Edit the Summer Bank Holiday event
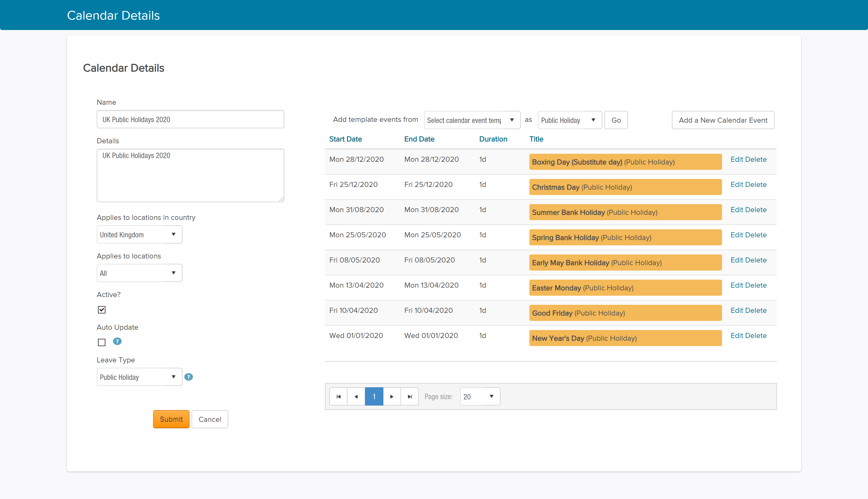868x499 pixels. (x=737, y=210)
